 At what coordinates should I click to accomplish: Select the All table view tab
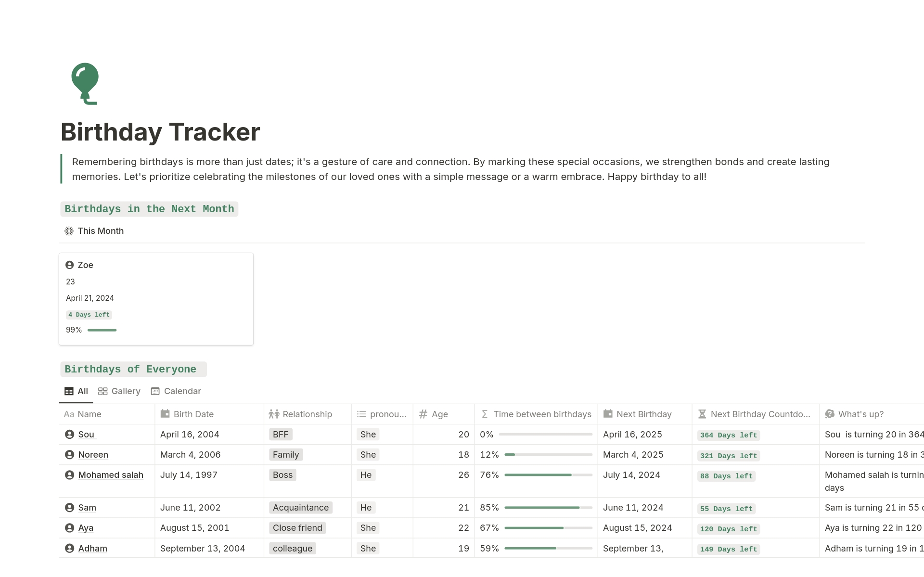click(x=76, y=391)
